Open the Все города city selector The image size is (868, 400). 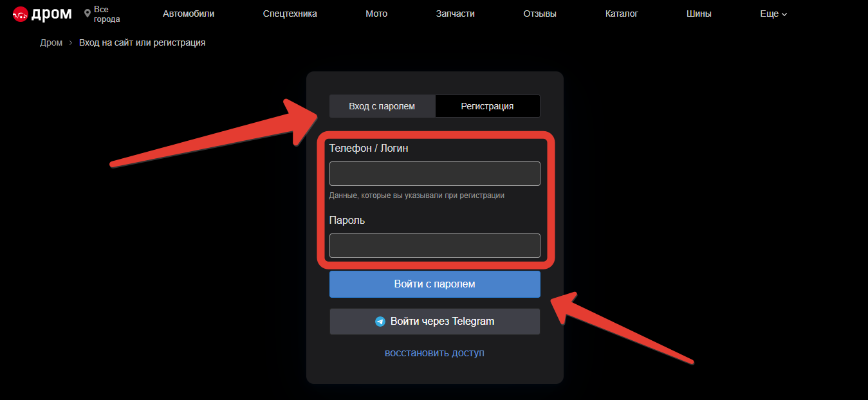(x=106, y=14)
